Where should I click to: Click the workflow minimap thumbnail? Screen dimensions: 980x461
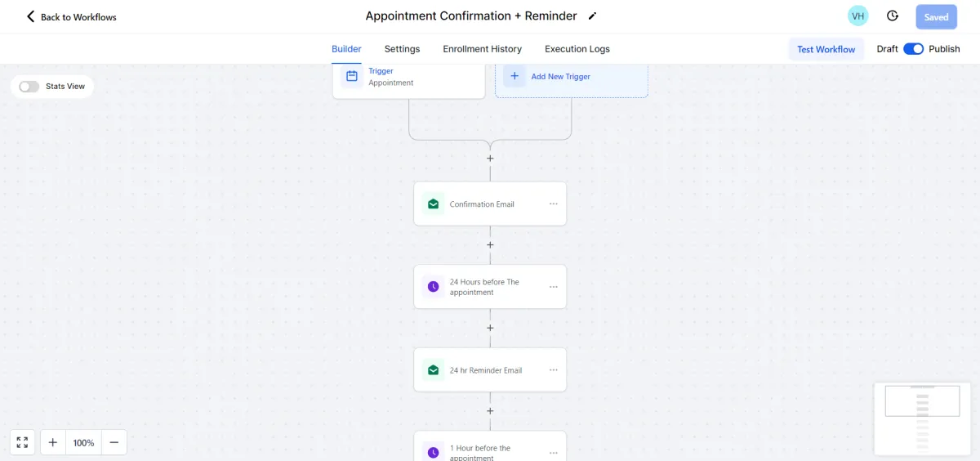pyautogui.click(x=923, y=418)
